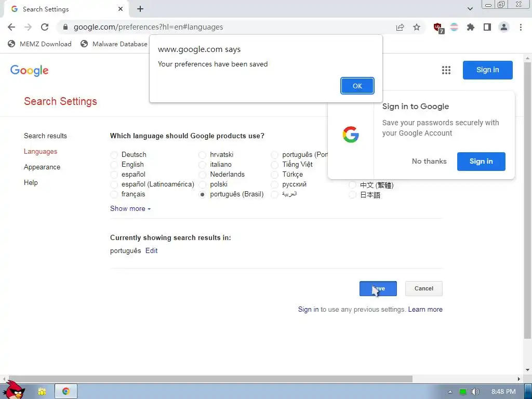Screen dimensions: 532x399
Task: Open the Google apps grid icon
Action: coord(446,70)
